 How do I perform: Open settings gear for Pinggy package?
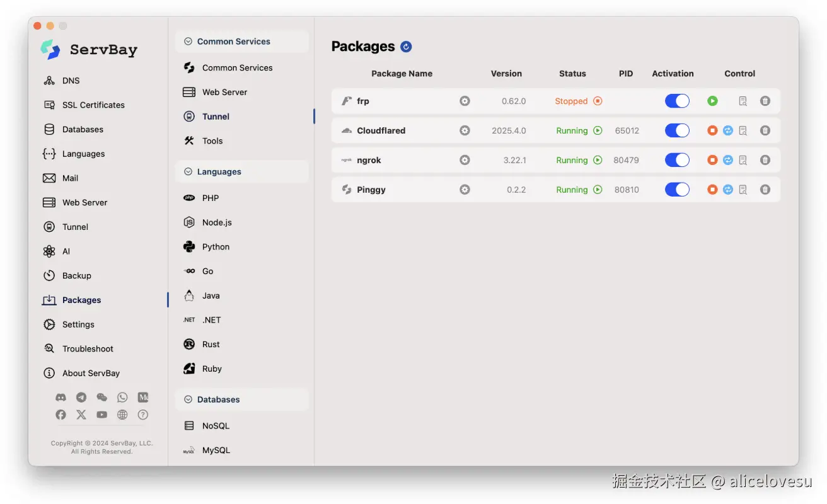coord(465,190)
